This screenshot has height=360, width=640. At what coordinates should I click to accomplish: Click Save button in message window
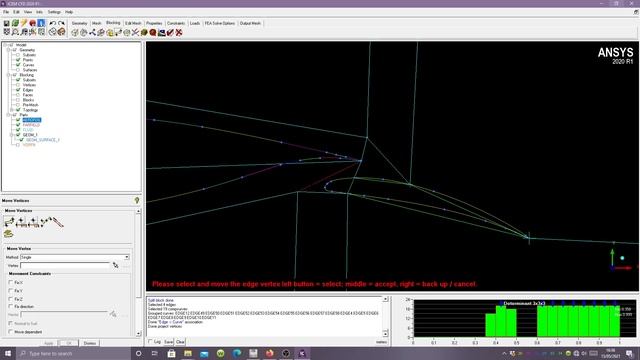click(169, 342)
